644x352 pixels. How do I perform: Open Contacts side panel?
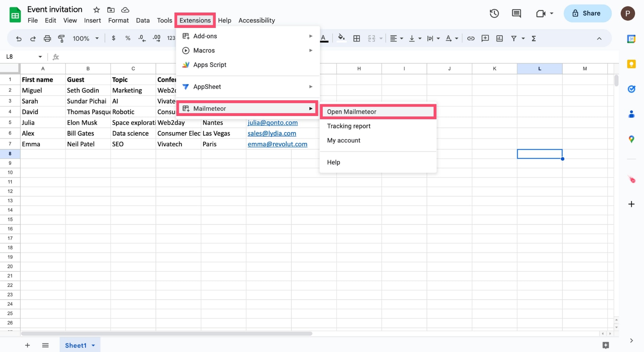[x=631, y=114]
